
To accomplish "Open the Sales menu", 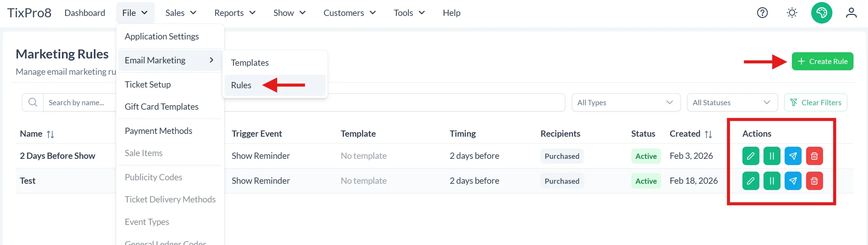I will [181, 13].
